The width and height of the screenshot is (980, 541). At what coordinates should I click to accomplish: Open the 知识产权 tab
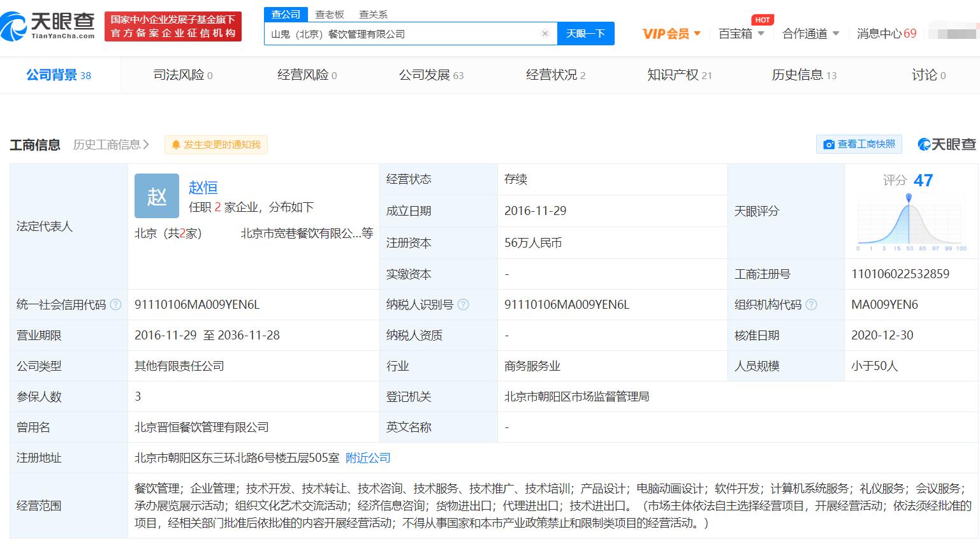(679, 75)
